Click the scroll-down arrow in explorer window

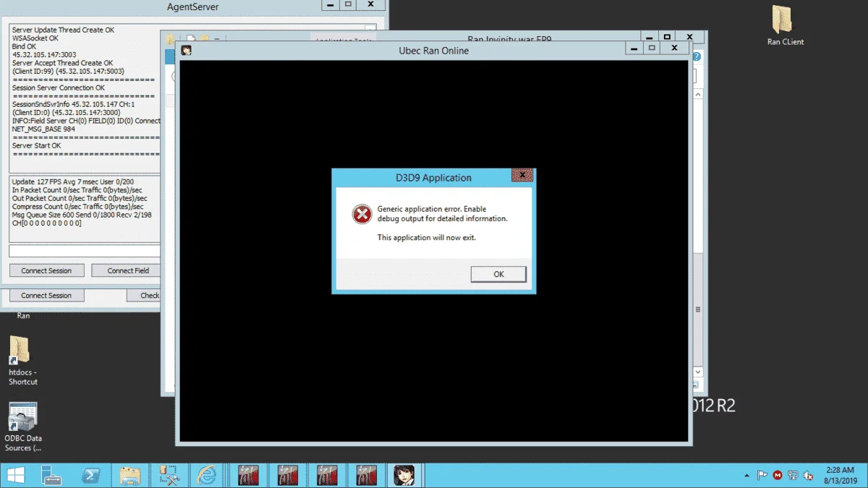tap(697, 372)
